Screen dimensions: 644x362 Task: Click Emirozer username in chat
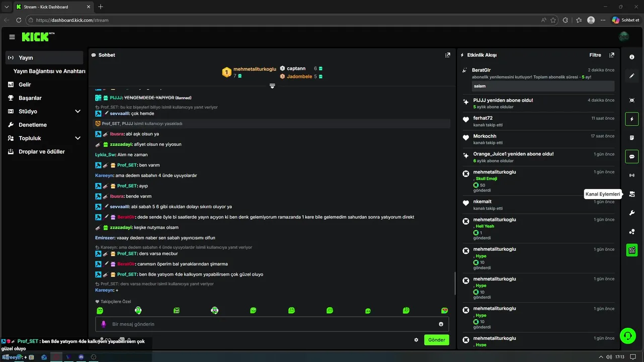click(105, 238)
